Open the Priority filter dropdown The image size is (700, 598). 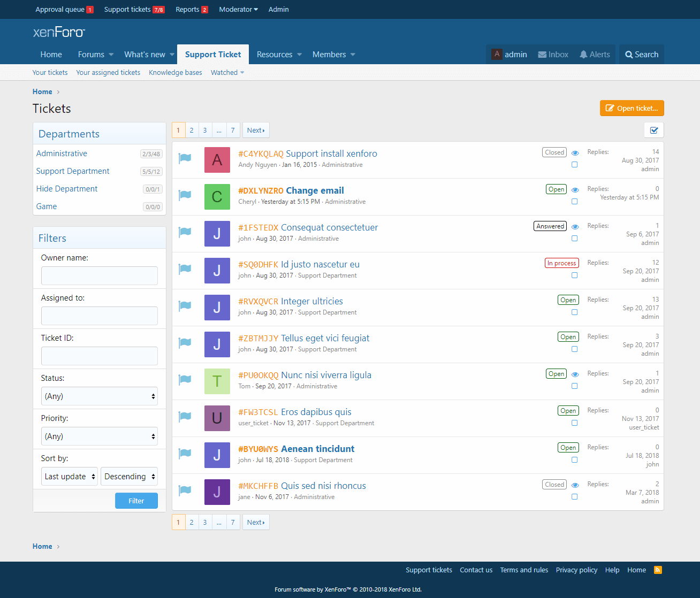pyautogui.click(x=100, y=436)
